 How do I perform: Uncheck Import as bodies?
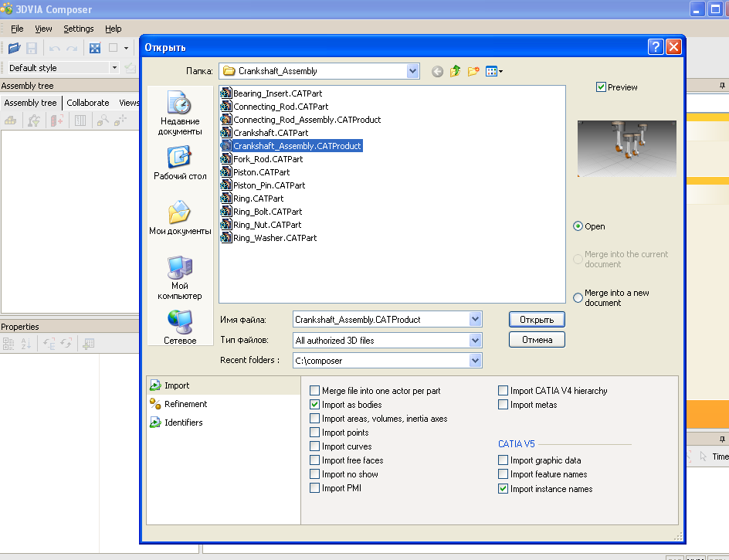click(315, 404)
